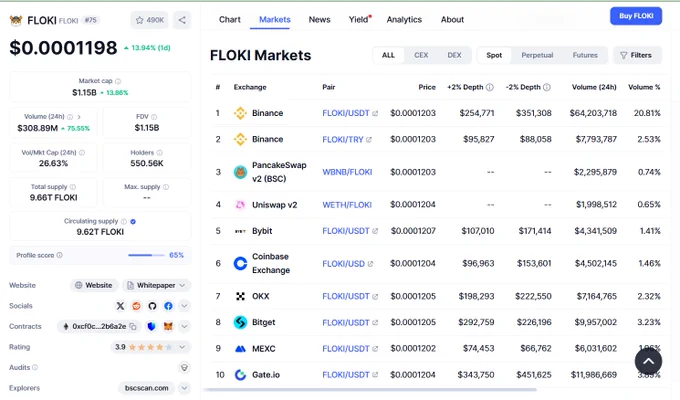
Task: Click the Audits shield icon
Action: point(184,368)
